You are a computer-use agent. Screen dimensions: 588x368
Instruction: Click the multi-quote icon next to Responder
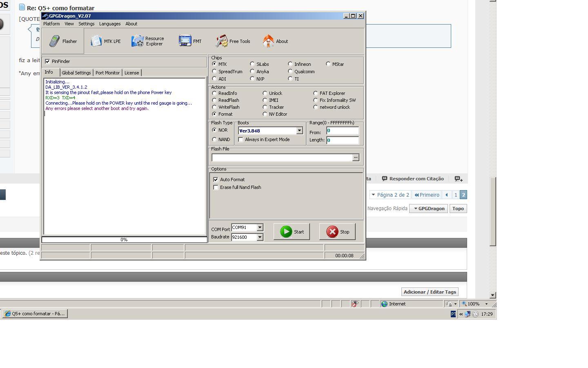tap(459, 179)
